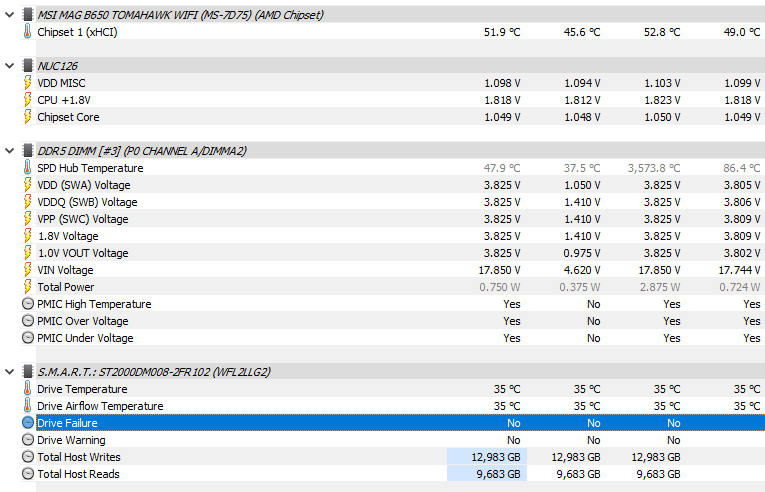
Task: Click thermometer icon for SPD Hub Temperature
Action: pyautogui.click(x=28, y=168)
